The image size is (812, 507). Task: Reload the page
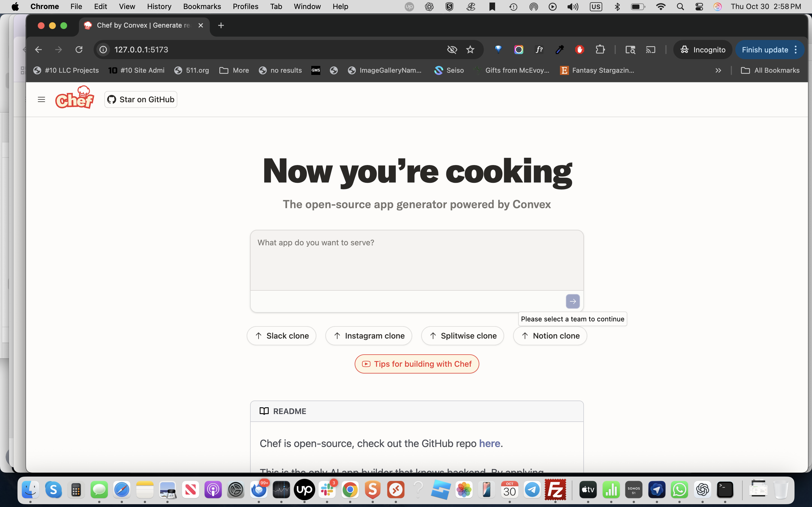(79, 50)
